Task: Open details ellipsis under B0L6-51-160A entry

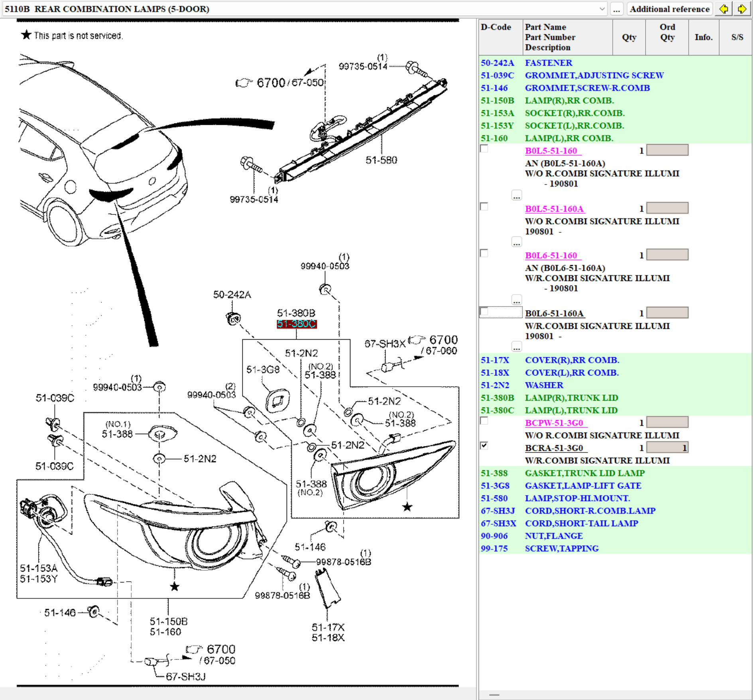Action: click(516, 347)
